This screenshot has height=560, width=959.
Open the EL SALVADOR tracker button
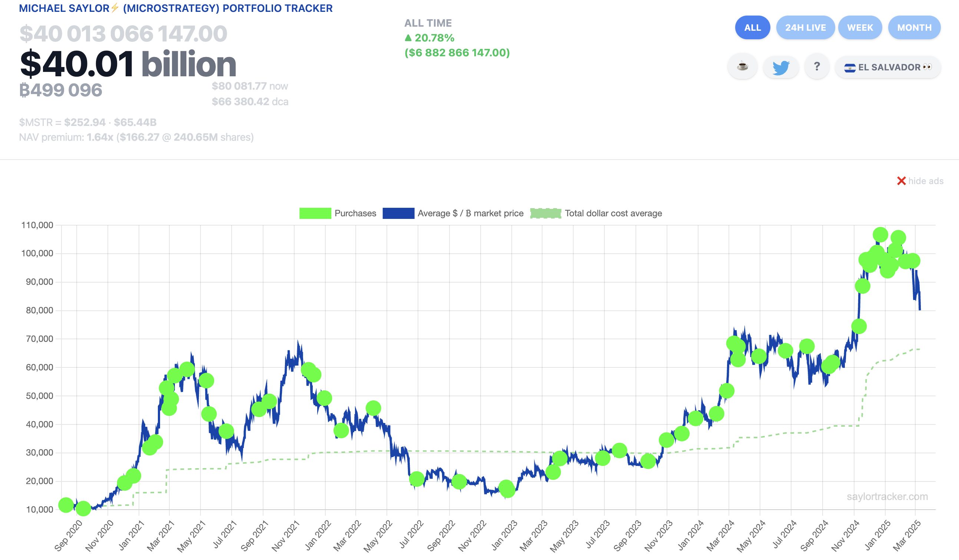[x=887, y=67]
